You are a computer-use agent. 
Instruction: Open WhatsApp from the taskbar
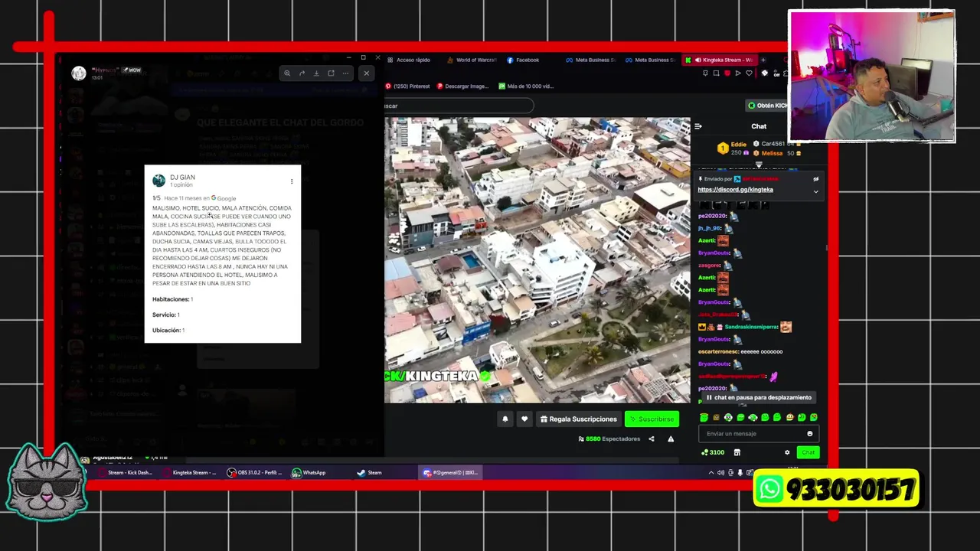point(309,473)
